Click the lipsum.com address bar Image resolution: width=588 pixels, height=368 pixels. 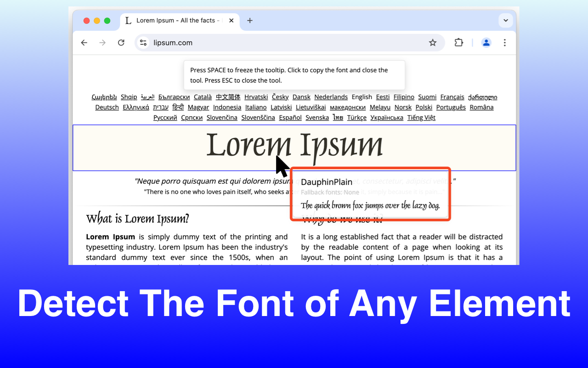pos(289,43)
